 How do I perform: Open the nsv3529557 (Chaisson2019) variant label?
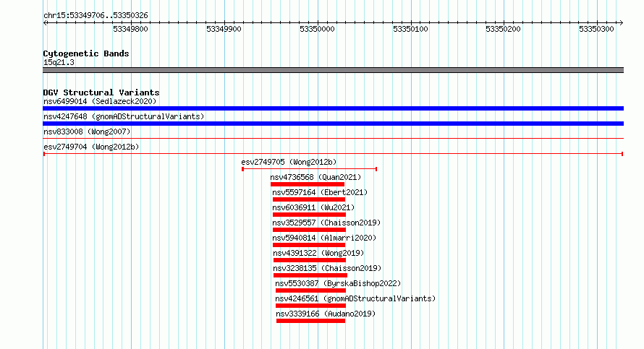click(x=326, y=223)
